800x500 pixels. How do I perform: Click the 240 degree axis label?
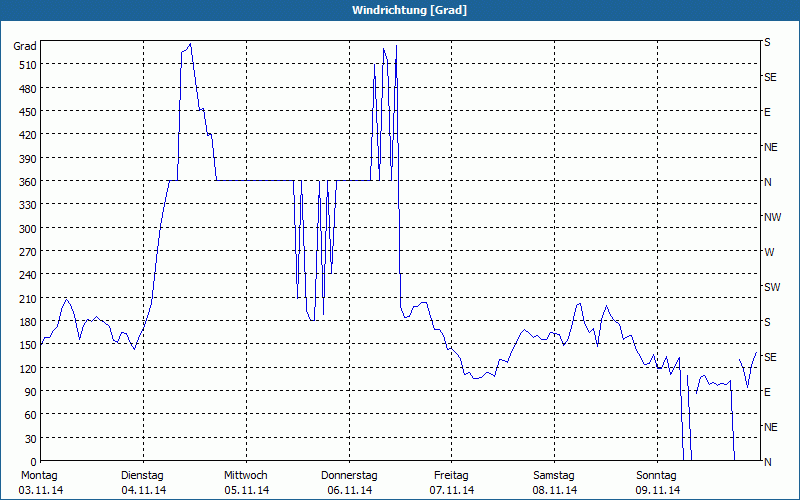point(28,276)
